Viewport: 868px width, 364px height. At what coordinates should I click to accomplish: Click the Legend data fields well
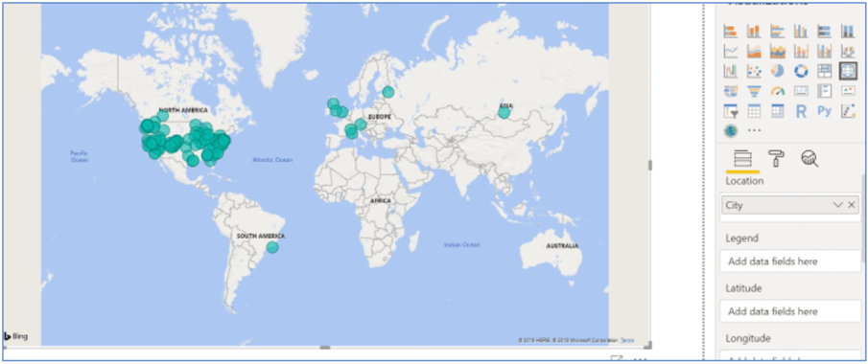click(790, 262)
